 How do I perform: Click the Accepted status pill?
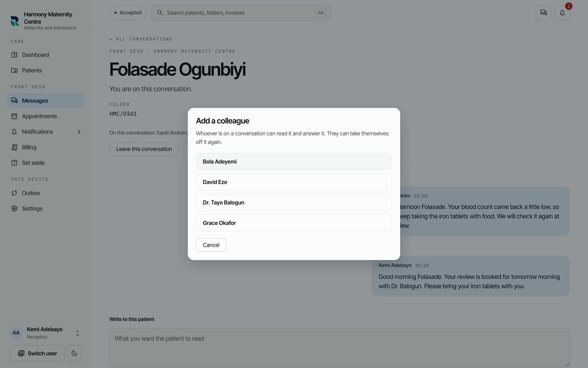pyautogui.click(x=128, y=13)
